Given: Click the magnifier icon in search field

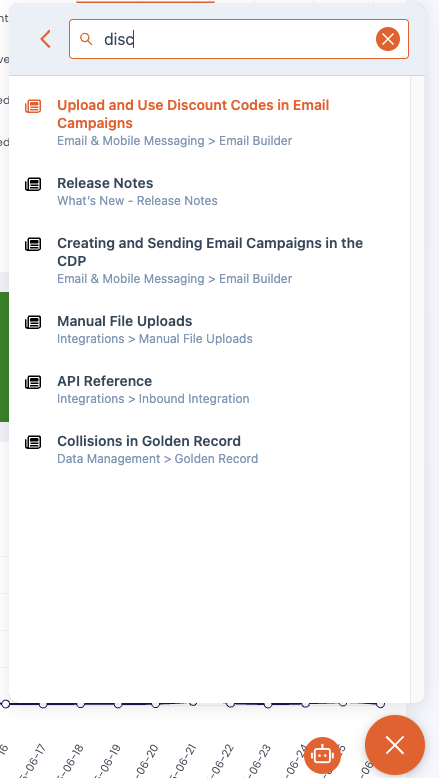Looking at the screenshot, I should point(86,39).
